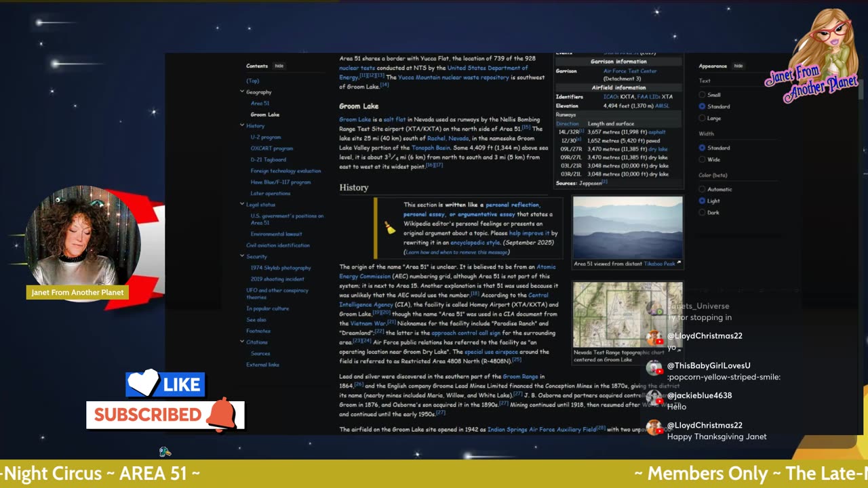Select the Large text size radio

click(702, 118)
